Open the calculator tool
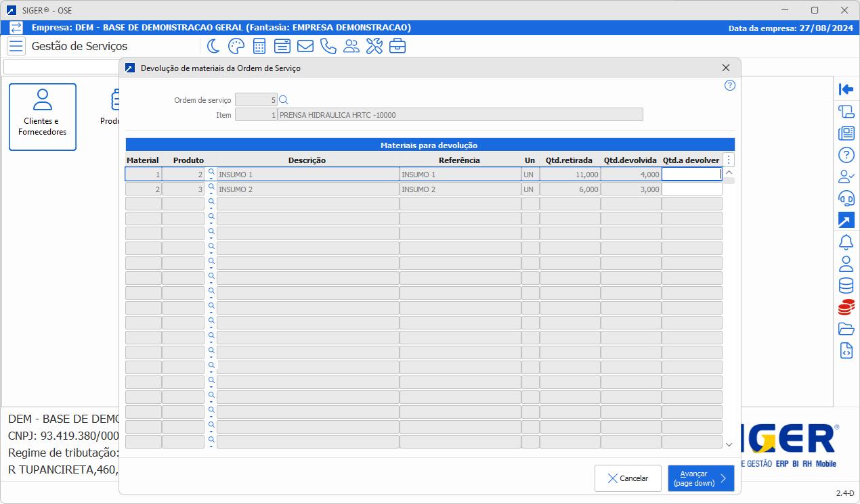860x504 pixels. pyautogui.click(x=259, y=46)
